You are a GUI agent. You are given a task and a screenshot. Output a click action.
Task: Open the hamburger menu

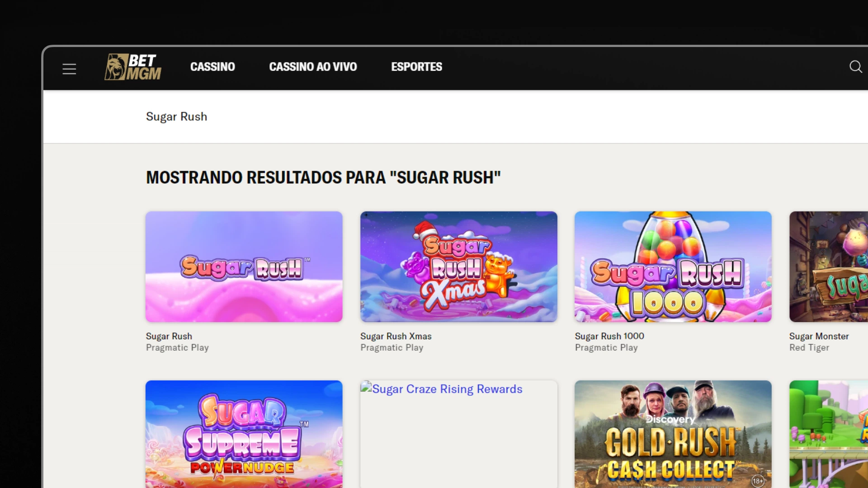pos(69,69)
